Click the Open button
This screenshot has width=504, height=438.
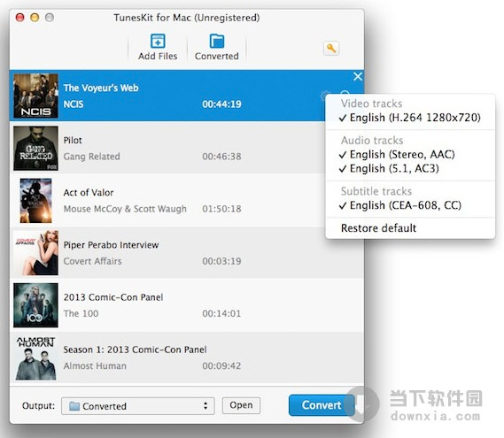click(x=241, y=405)
